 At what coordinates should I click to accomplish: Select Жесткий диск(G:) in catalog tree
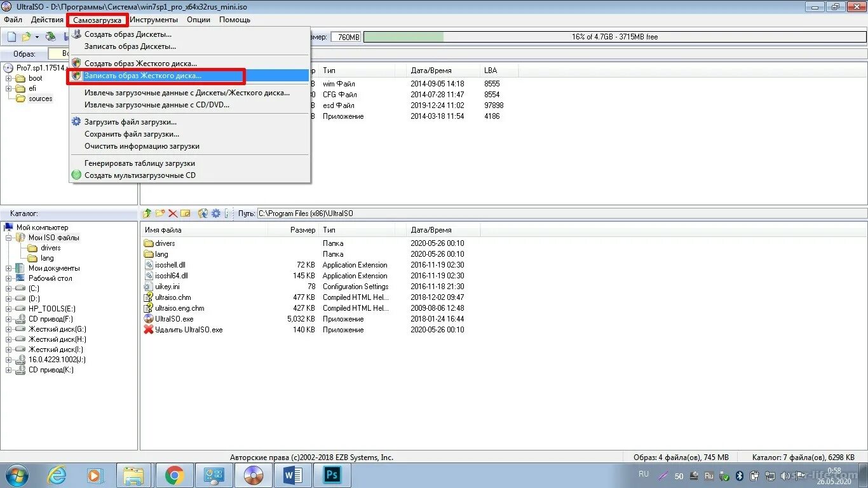pyautogui.click(x=57, y=329)
